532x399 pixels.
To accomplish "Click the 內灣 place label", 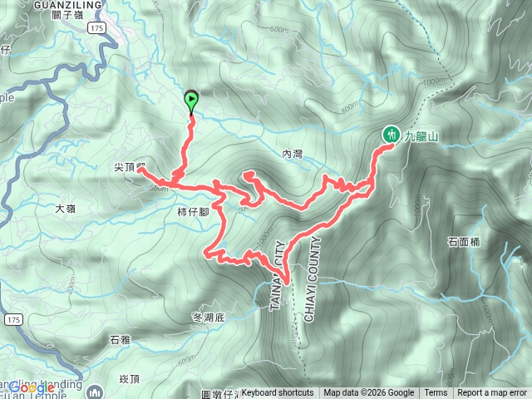I will [292, 155].
